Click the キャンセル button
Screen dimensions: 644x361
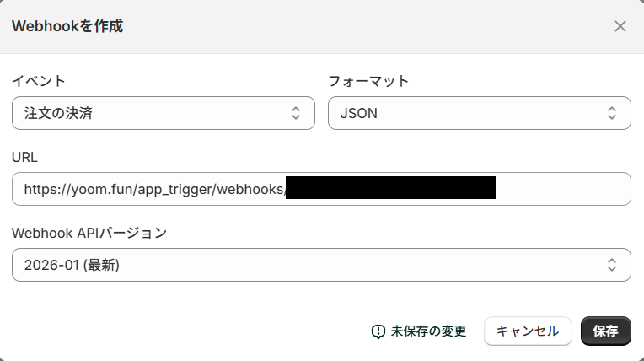click(528, 331)
